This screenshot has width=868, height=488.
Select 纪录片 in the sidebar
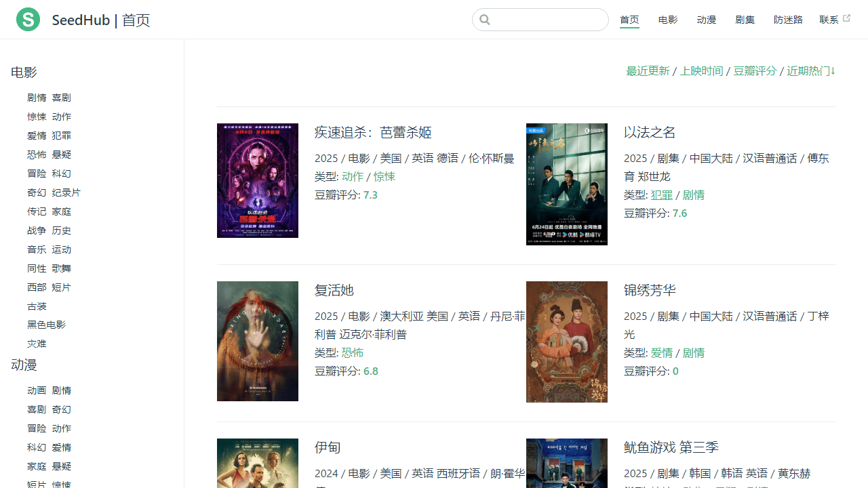[66, 192]
